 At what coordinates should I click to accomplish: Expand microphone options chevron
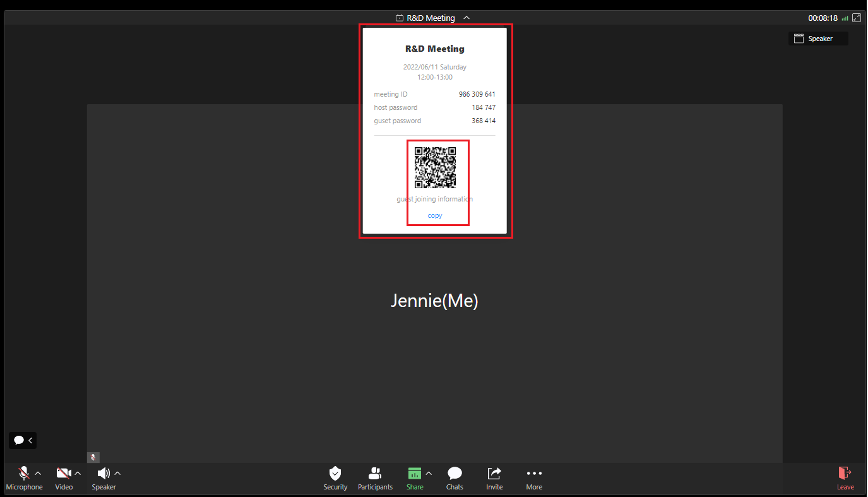[x=38, y=473]
